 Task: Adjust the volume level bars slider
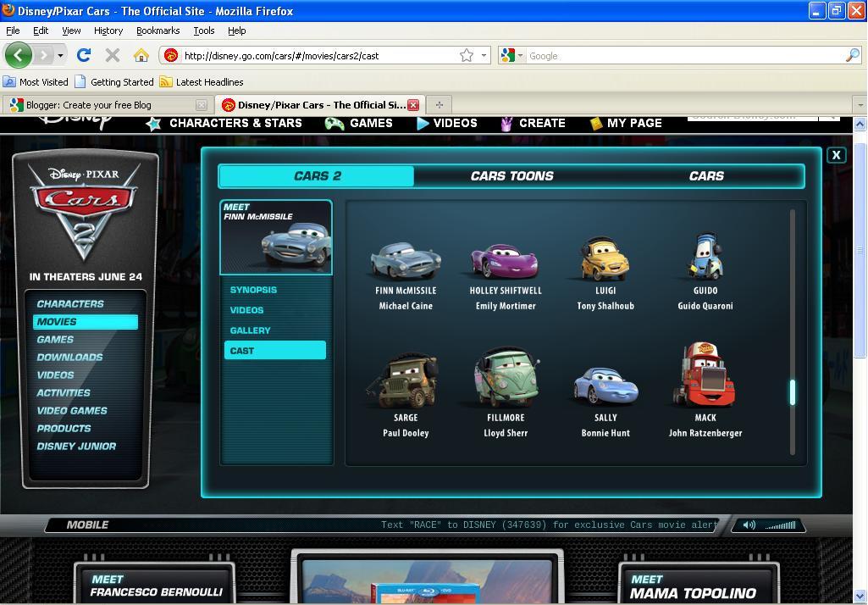(780, 525)
